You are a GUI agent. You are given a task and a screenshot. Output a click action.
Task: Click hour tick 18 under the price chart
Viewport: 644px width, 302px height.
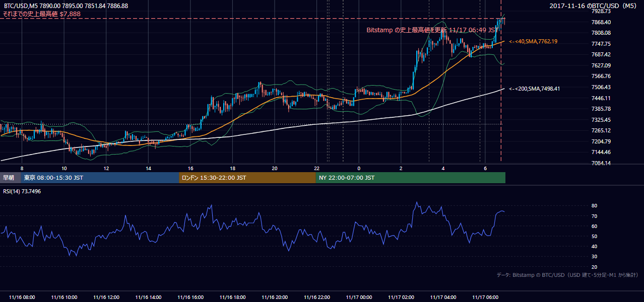(x=232, y=168)
